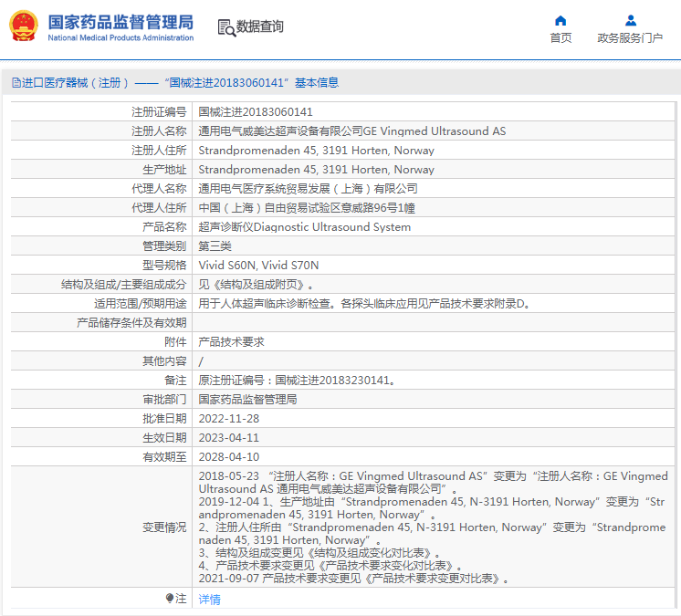The height and width of the screenshot is (616, 681).
Task: Click the 产品技术要求 attachment value
Action: pyautogui.click(x=232, y=342)
